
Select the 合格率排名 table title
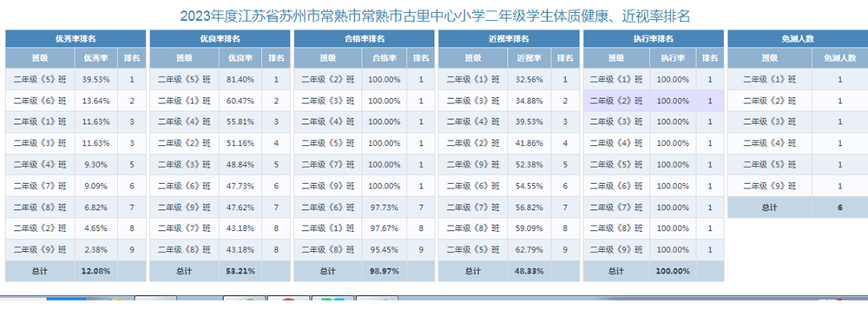coord(365,39)
